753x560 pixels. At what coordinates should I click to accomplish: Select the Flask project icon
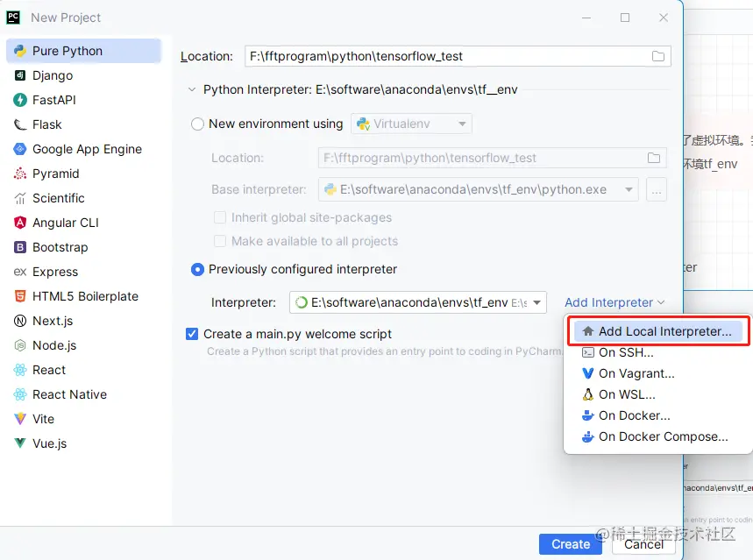[x=19, y=124]
